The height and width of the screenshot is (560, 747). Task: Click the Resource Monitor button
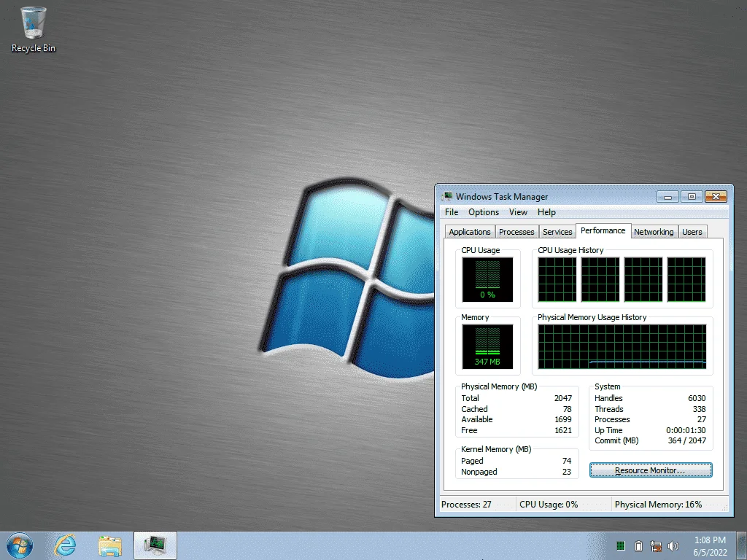(x=651, y=470)
